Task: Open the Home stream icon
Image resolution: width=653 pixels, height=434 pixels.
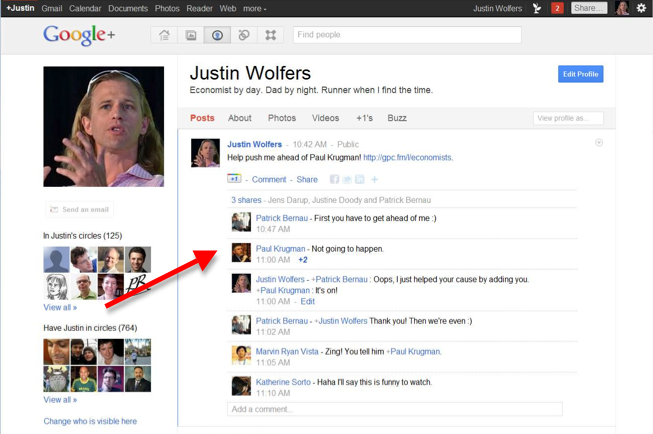Action: pyautogui.click(x=164, y=35)
